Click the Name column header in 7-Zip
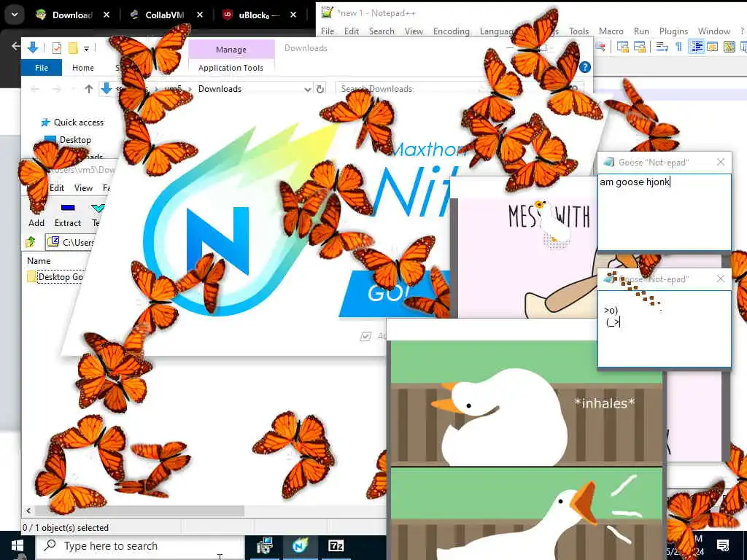The image size is (747, 560). [39, 261]
